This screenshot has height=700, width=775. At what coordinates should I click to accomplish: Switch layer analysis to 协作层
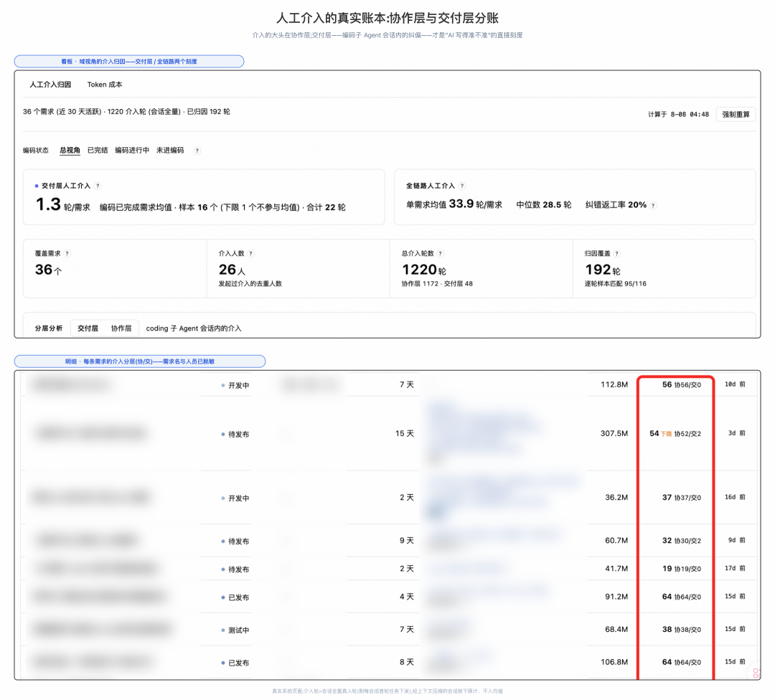(x=121, y=328)
